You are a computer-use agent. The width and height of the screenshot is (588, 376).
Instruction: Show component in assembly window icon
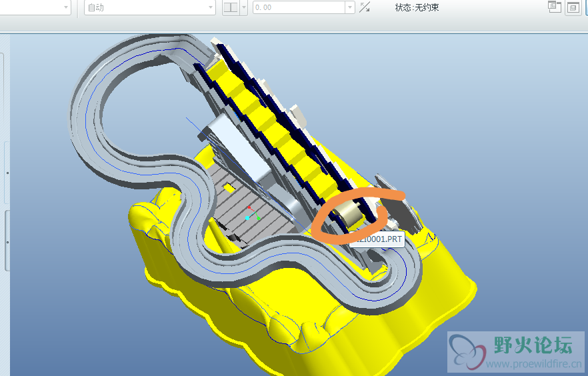(573, 7)
